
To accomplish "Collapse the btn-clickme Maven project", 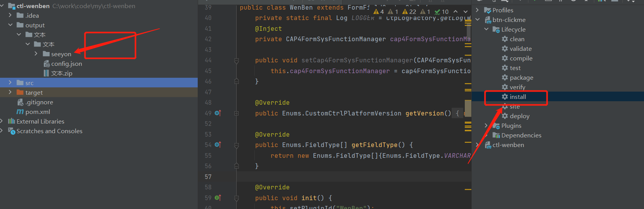I will [478, 20].
